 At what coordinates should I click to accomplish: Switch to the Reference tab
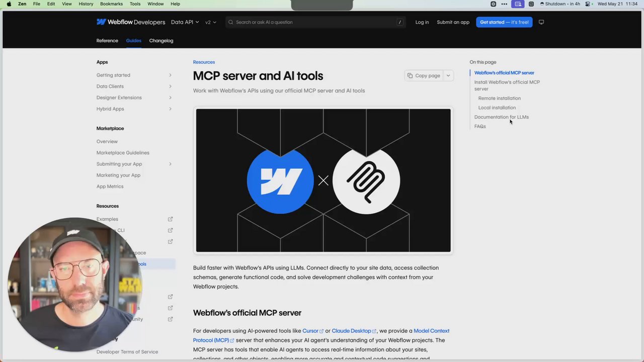[107, 41]
